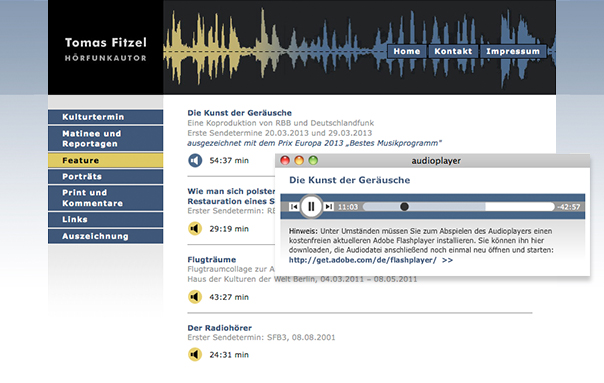Pause playback in the audioplayer window
Viewport: 604px width, 383px height.
pos(311,207)
